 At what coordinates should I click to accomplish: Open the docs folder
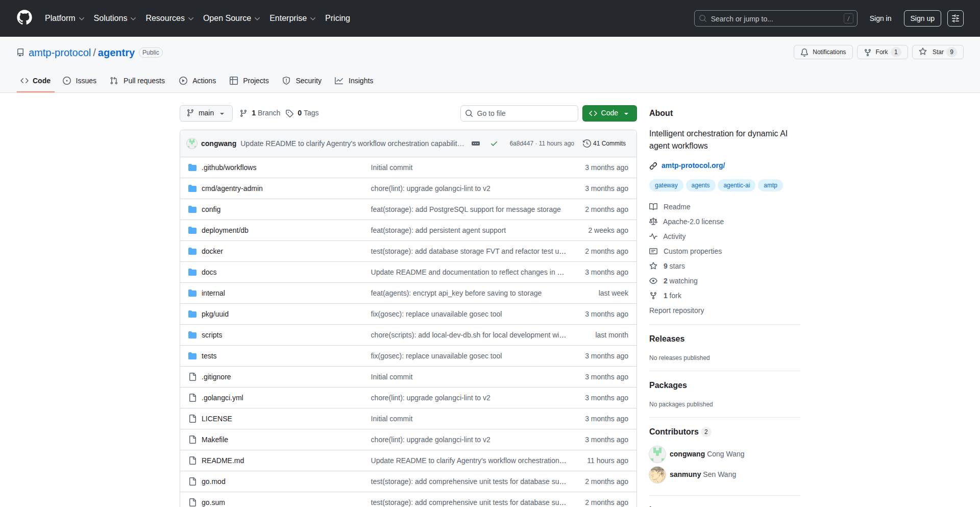[x=209, y=272]
